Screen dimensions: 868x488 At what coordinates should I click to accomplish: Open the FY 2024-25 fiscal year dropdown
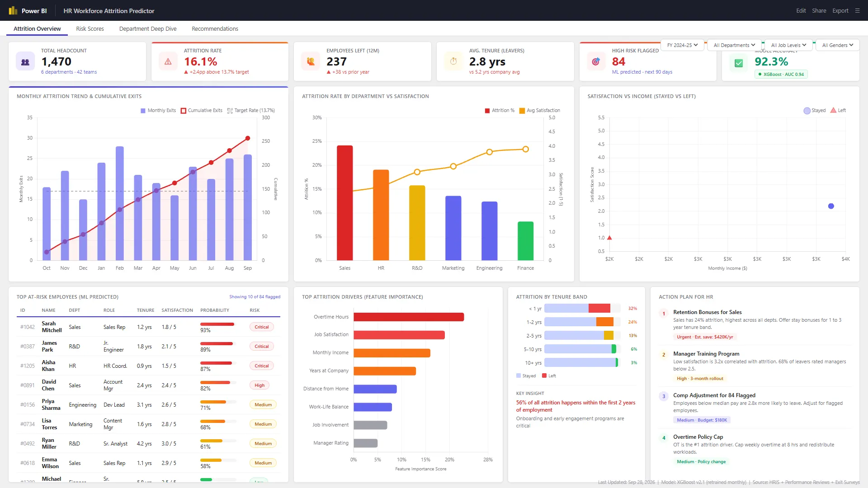(682, 45)
